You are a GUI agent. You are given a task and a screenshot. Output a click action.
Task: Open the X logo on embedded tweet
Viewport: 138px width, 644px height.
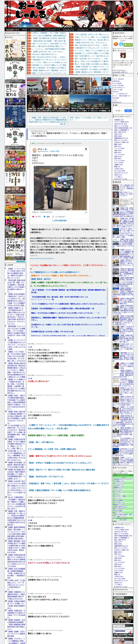tap(86, 149)
